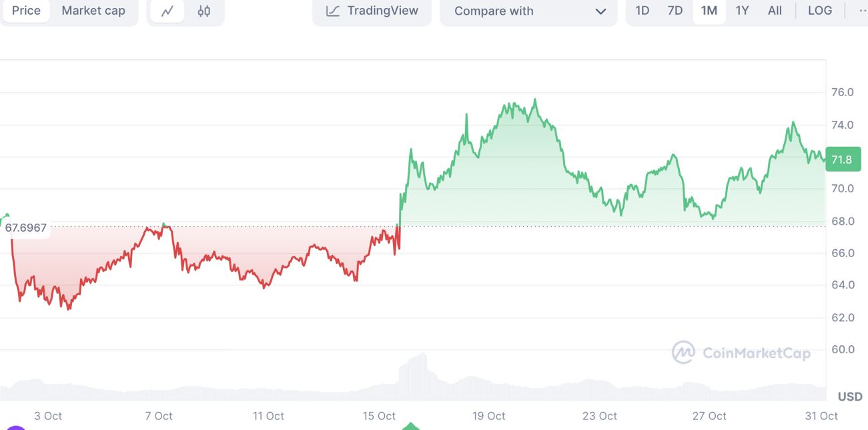Select the Price tab
The width and height of the screenshot is (868, 430).
[26, 11]
